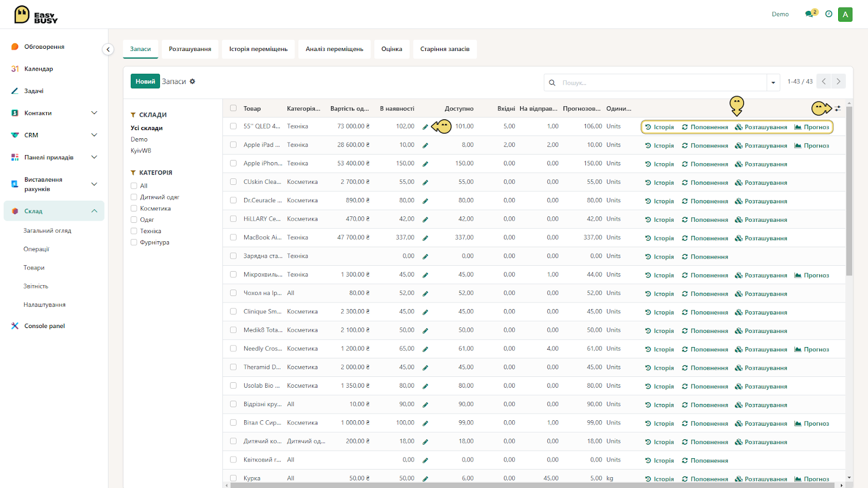868x488 pixels.
Task: Open the user avatar A menu
Action: tap(845, 14)
